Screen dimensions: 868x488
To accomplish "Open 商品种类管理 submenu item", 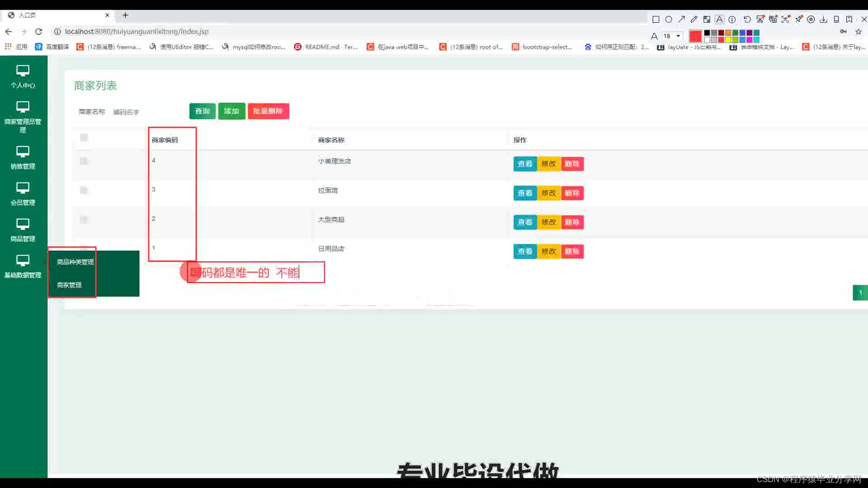I will pos(75,262).
